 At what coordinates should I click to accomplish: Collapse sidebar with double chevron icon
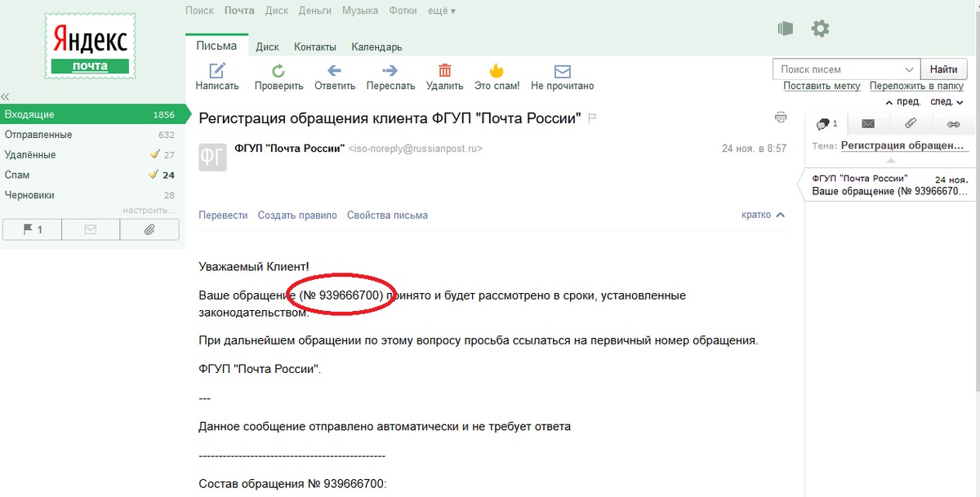click(5, 96)
